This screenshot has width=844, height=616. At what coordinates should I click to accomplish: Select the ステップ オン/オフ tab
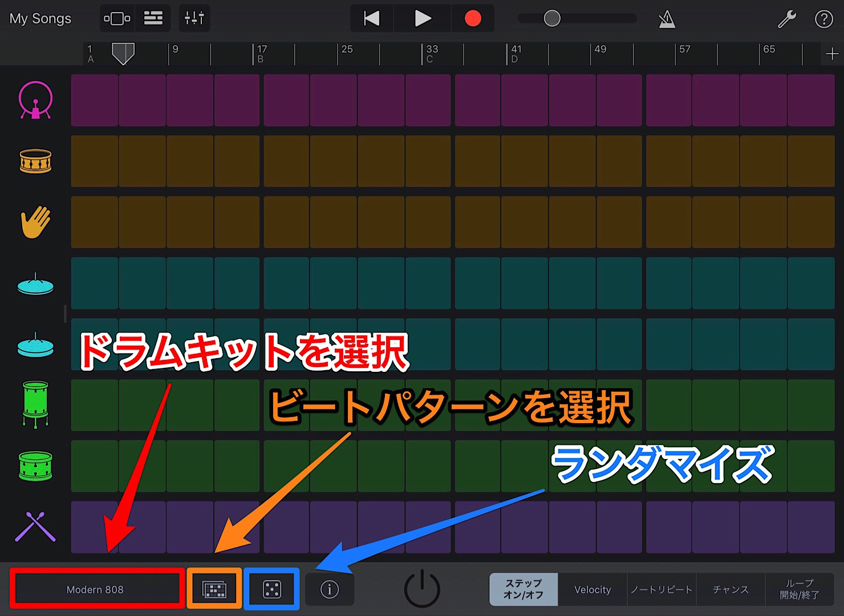pyautogui.click(x=524, y=589)
